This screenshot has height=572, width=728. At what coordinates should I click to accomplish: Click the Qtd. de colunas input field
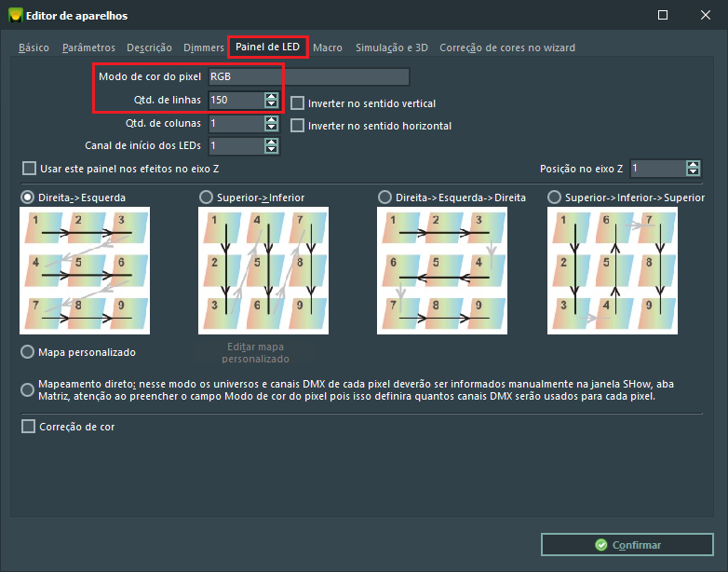pos(235,123)
